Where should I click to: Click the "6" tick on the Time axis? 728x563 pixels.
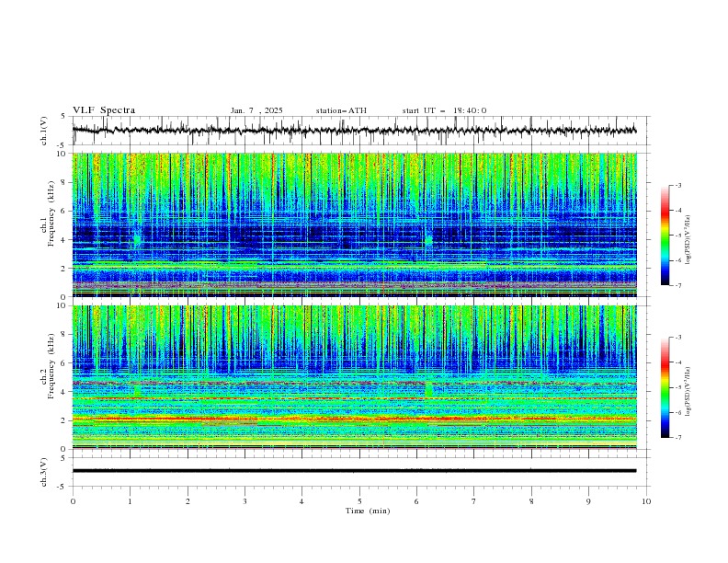(416, 501)
